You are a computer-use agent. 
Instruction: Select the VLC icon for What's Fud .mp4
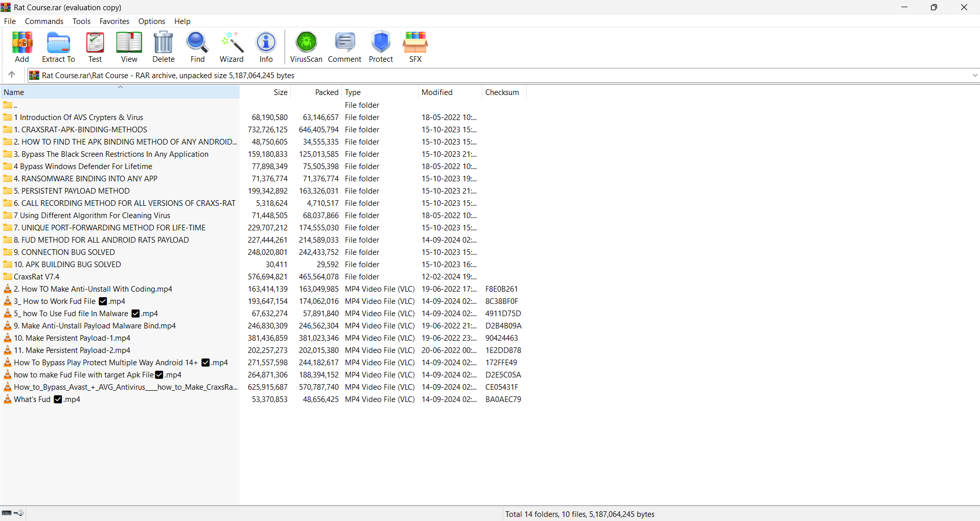8,399
